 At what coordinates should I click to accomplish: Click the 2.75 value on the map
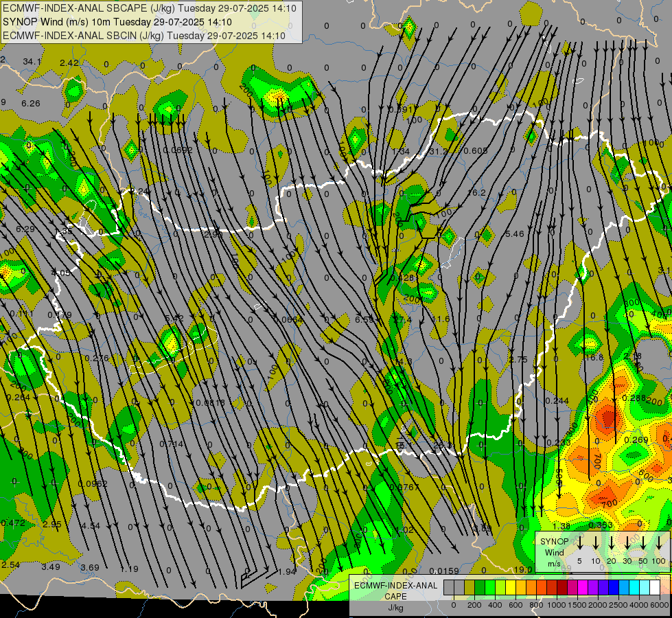pyautogui.click(x=518, y=360)
